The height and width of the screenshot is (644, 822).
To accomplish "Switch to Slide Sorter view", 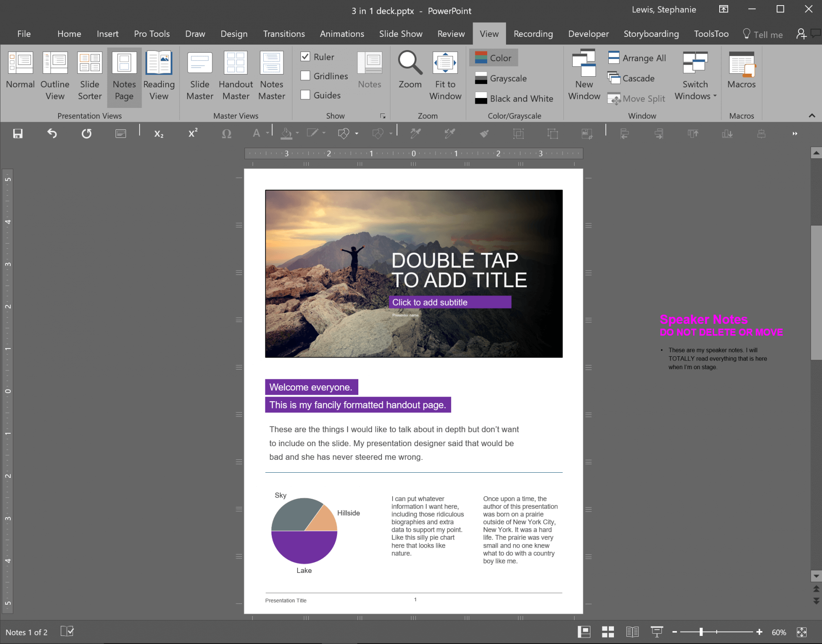I will tap(89, 76).
